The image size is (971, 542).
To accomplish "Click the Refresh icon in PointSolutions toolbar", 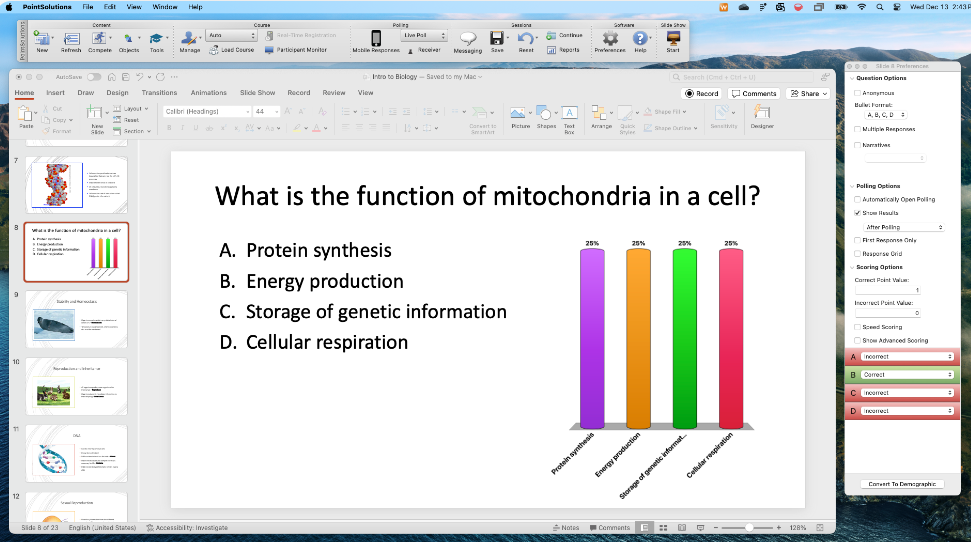I will 71,39.
